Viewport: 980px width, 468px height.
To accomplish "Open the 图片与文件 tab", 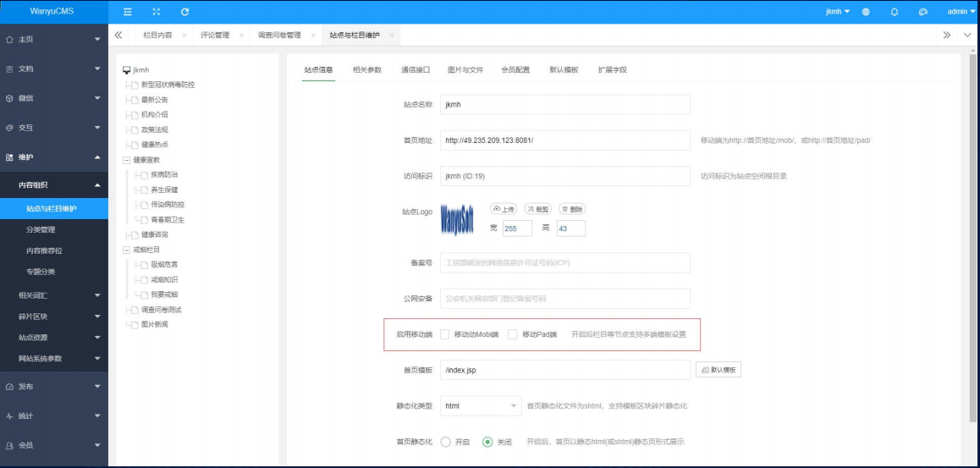I will coord(465,69).
